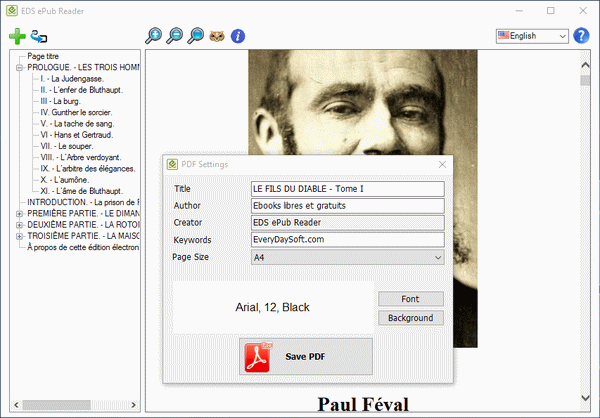The height and width of the screenshot is (418, 600).
Task: Click the reader scroll down arrow
Action: (585, 398)
